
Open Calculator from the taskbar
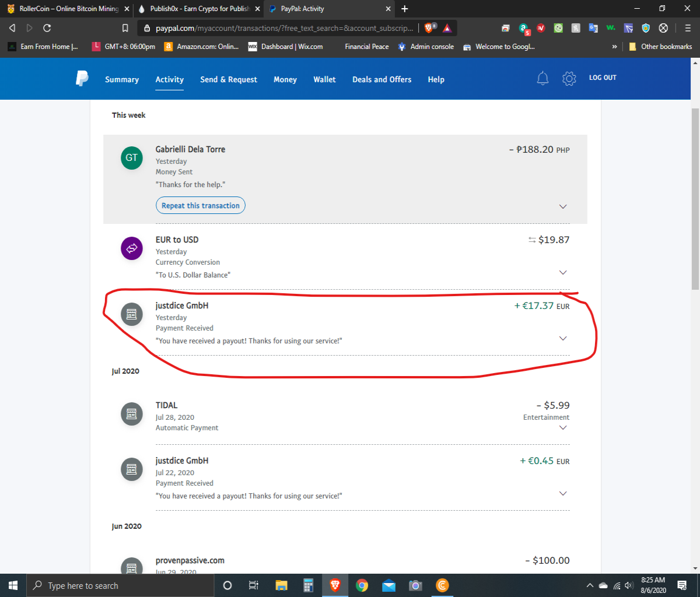309,585
